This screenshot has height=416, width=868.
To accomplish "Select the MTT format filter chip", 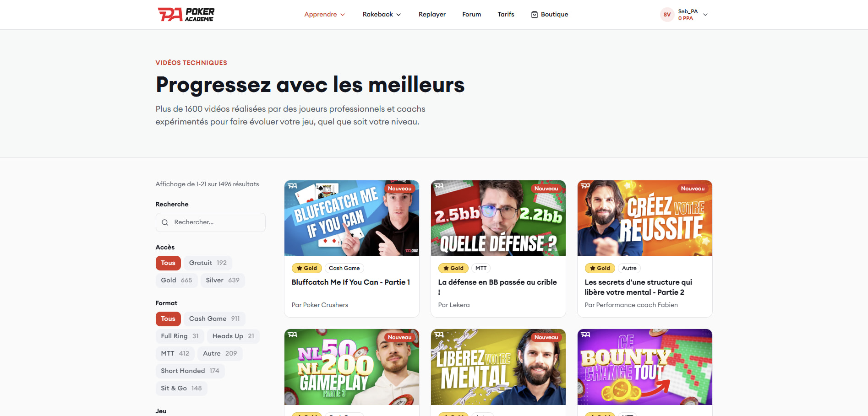I will [x=175, y=354].
